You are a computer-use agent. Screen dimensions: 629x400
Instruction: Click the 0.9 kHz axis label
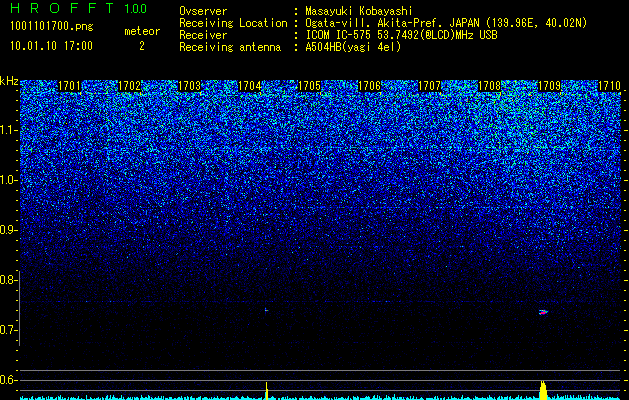[8, 230]
